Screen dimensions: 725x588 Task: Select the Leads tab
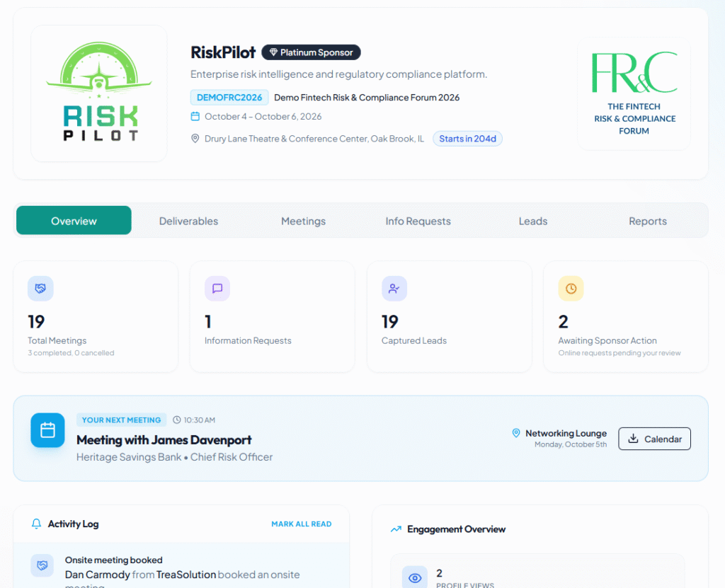532,221
